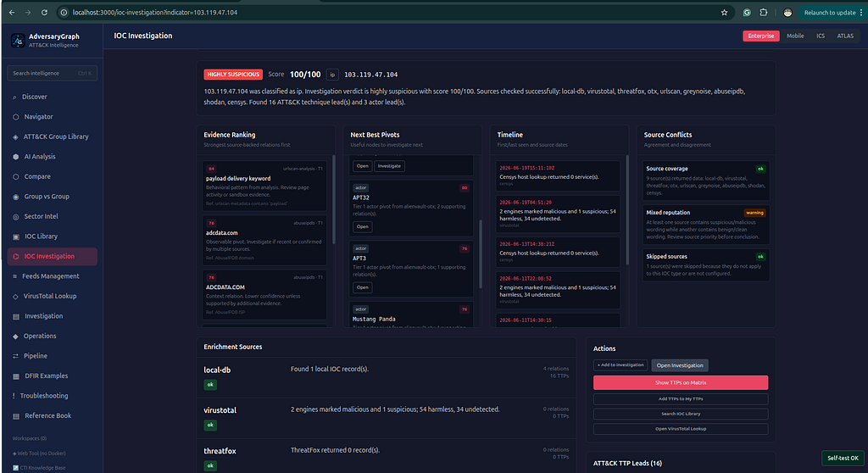This screenshot has height=473, width=868.
Task: Select the uppercase ADCDATA.COM evidence card
Action: 264,295
